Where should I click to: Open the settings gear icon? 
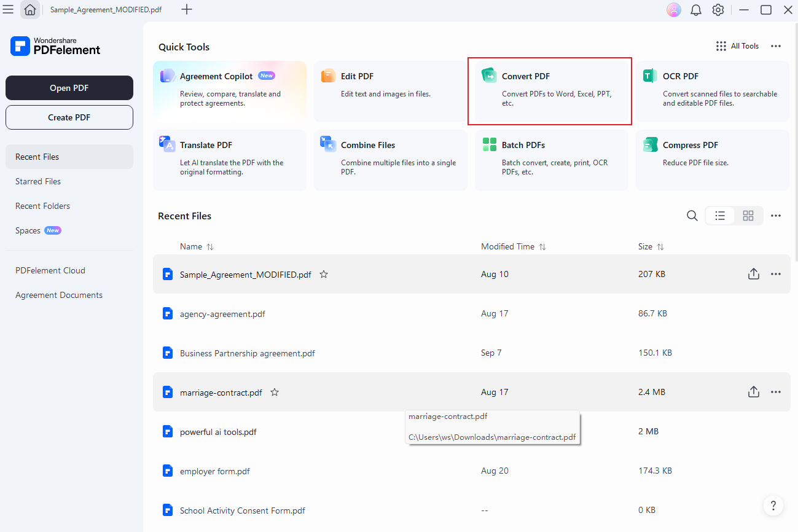point(718,10)
